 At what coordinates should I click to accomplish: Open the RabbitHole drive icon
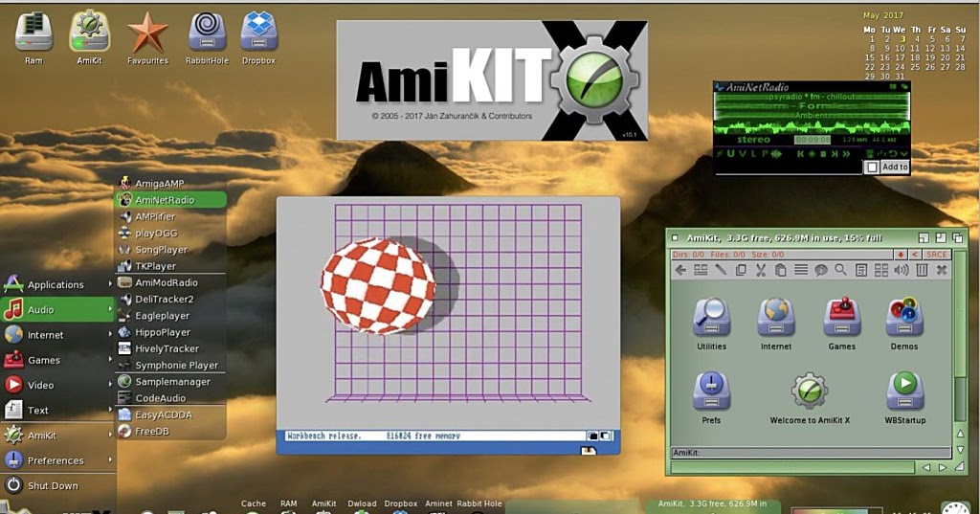(x=207, y=37)
